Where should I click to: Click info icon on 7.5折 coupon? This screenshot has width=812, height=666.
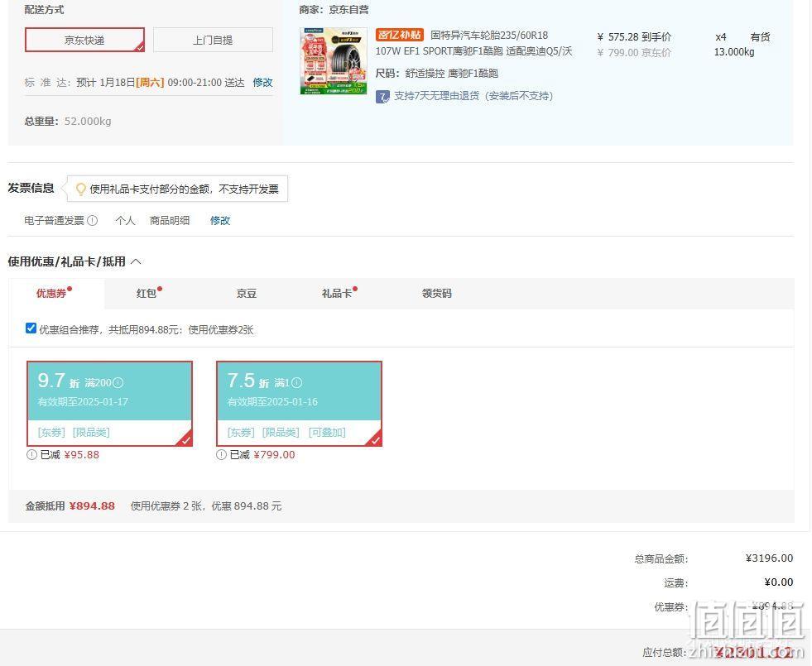296,383
